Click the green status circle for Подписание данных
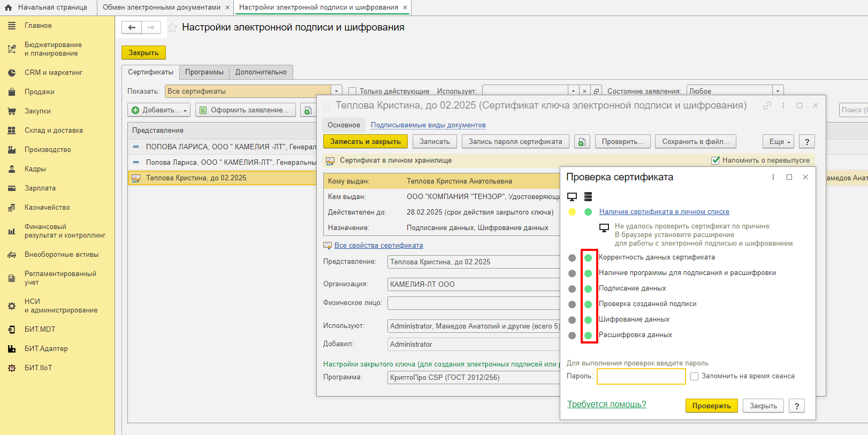 588,289
